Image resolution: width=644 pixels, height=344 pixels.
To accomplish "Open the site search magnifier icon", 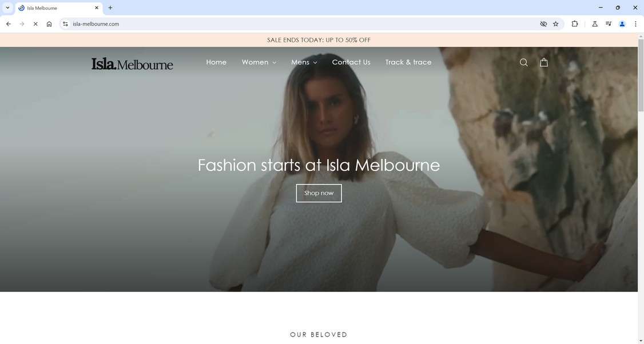I will coord(524,62).
